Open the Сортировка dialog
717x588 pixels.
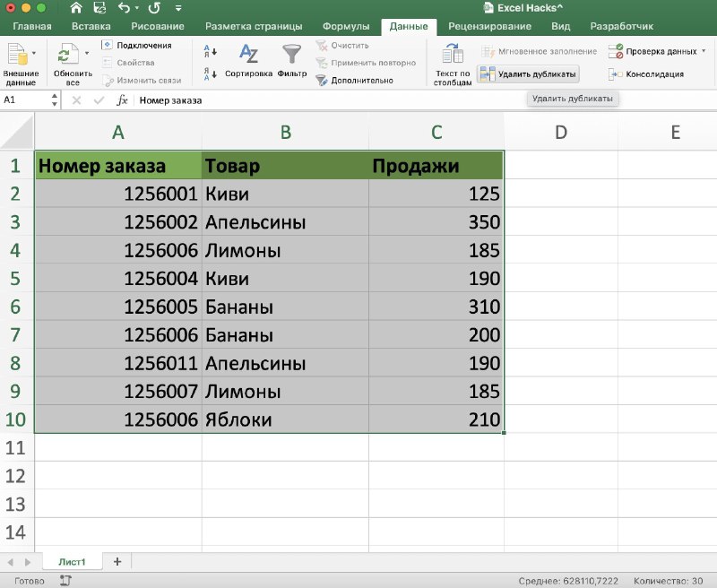[249, 60]
